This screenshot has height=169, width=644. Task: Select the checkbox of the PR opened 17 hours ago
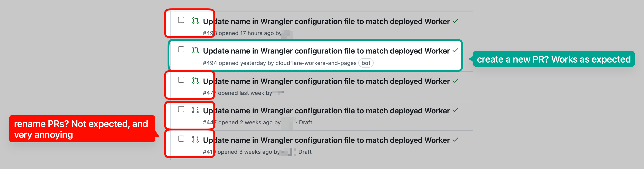[x=181, y=20]
